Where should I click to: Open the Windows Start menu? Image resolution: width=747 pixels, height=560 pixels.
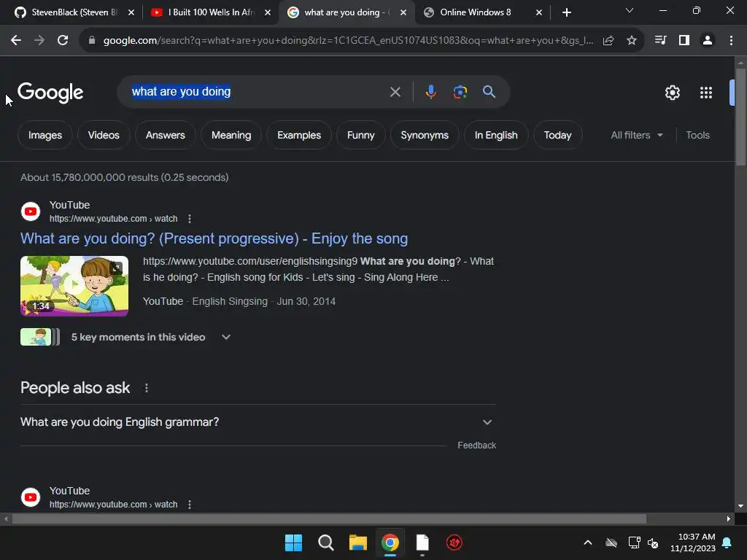293,542
